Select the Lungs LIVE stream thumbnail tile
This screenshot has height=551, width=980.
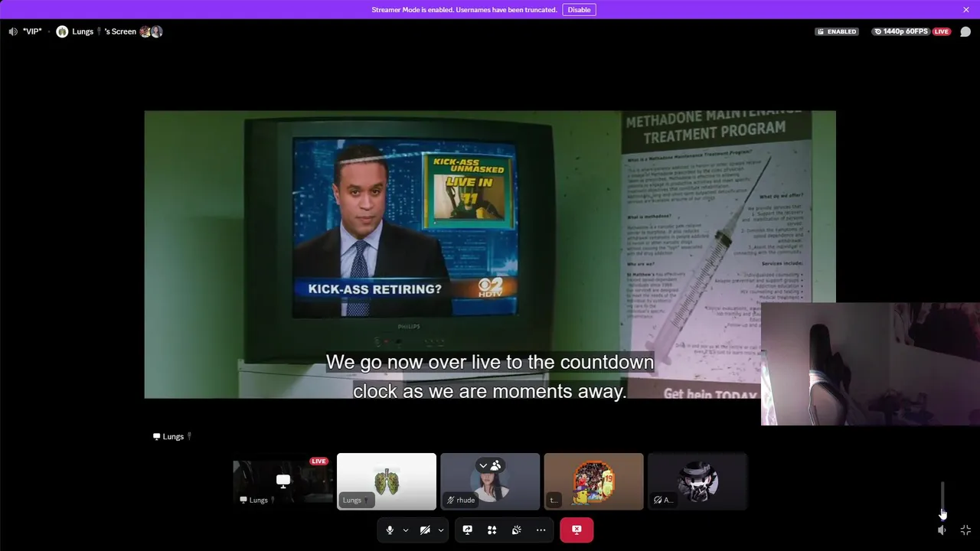click(283, 481)
